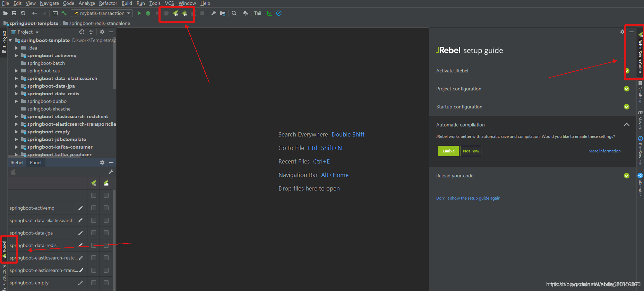Image resolution: width=644 pixels, height=291 pixels.
Task: Click Don't show the setup guide again
Action: (468, 198)
